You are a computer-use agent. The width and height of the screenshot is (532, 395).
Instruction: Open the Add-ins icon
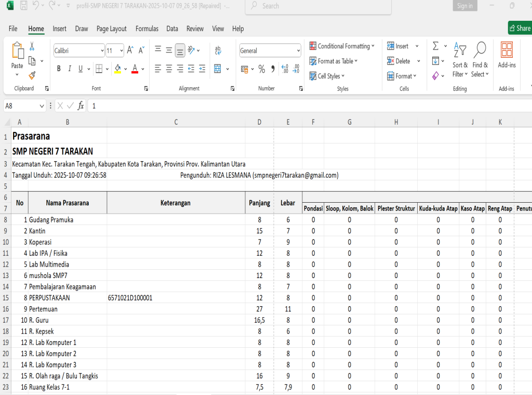click(507, 55)
